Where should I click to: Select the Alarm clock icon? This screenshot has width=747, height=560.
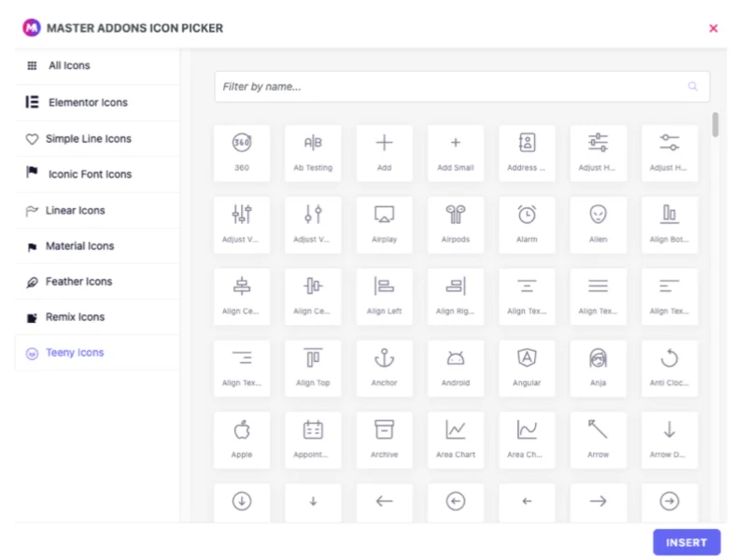click(527, 225)
